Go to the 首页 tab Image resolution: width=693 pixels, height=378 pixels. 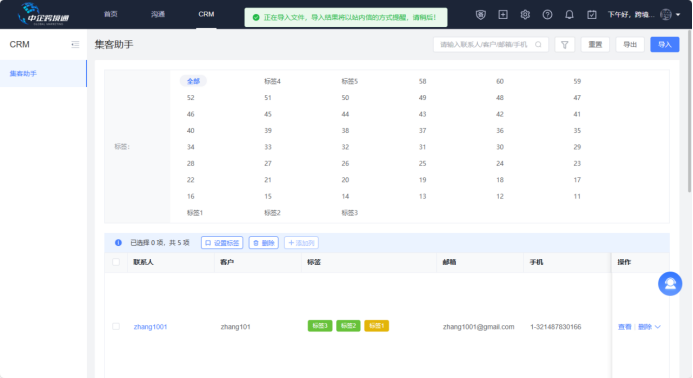110,14
